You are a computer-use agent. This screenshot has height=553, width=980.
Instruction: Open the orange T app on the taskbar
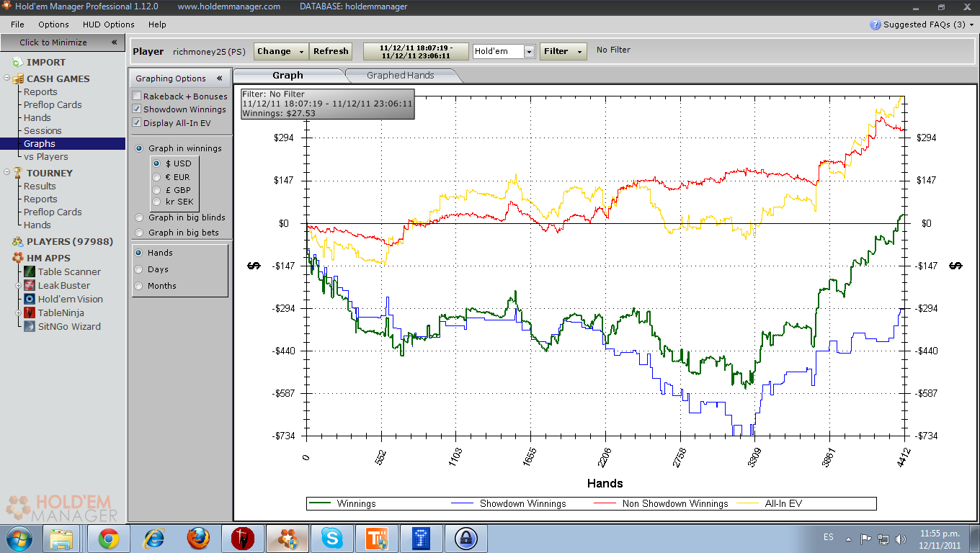pos(377,538)
